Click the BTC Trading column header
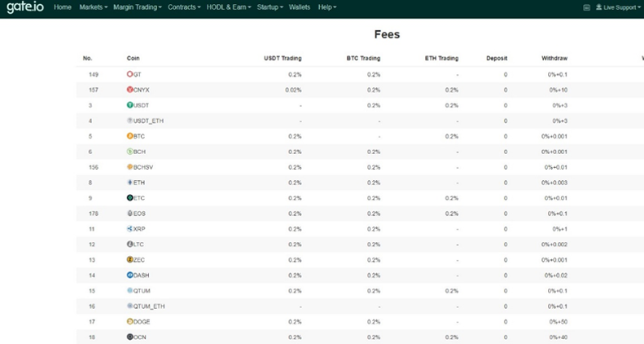Screen dimensions: 644x344 pyautogui.click(x=363, y=59)
